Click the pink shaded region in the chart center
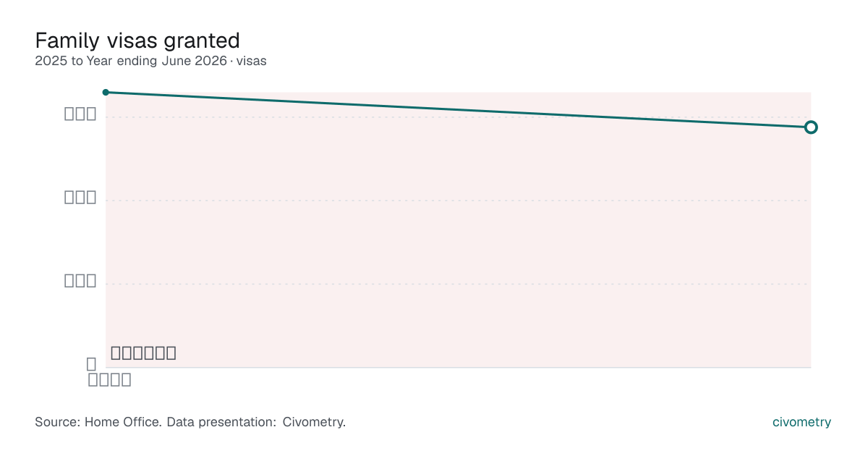868x456 pixels. point(458,230)
